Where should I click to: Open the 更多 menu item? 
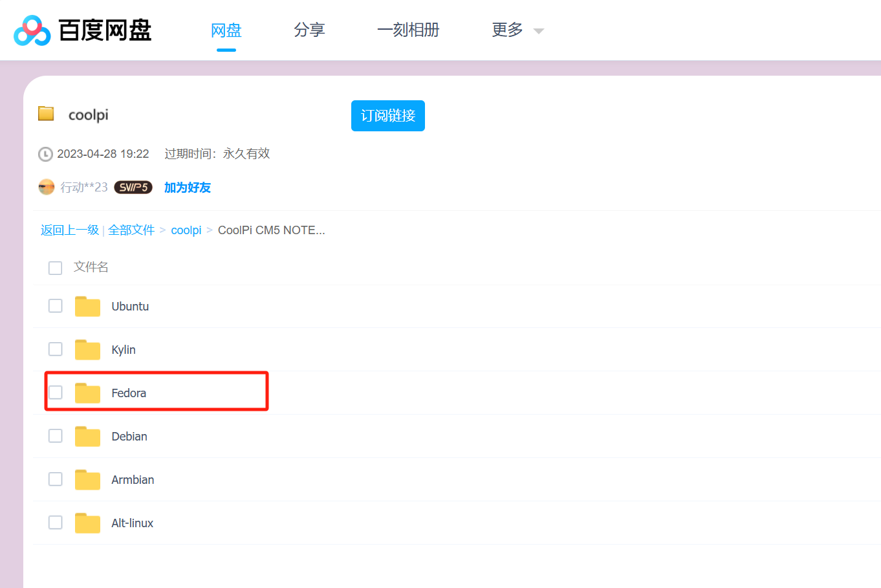tap(507, 30)
